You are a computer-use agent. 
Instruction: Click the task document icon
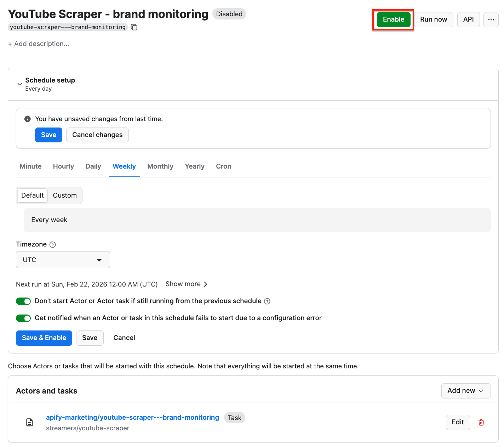coord(30,422)
